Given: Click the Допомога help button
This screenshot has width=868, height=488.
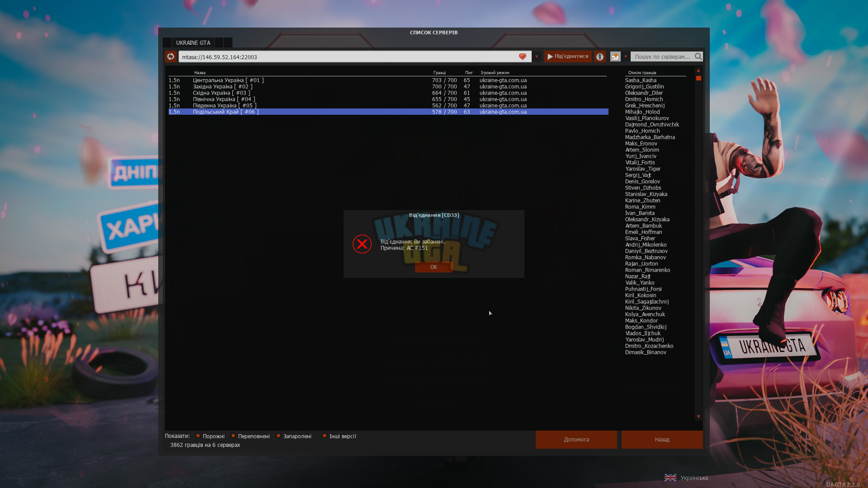Looking at the screenshot, I should (x=576, y=439).
